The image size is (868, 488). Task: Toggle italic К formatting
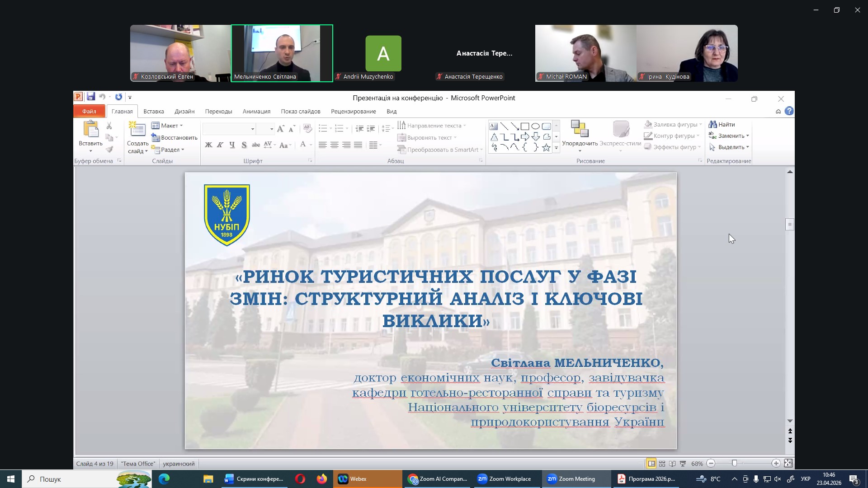(x=220, y=145)
